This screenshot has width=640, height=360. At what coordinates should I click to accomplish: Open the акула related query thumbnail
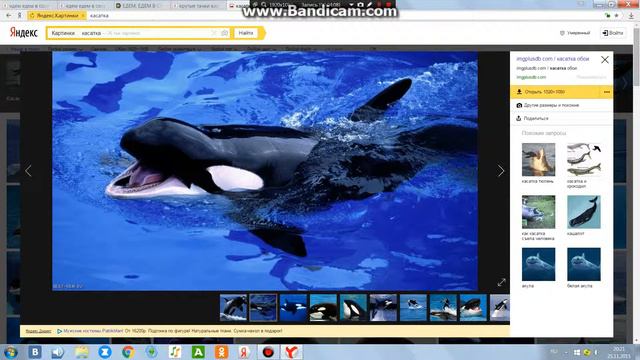point(538,264)
